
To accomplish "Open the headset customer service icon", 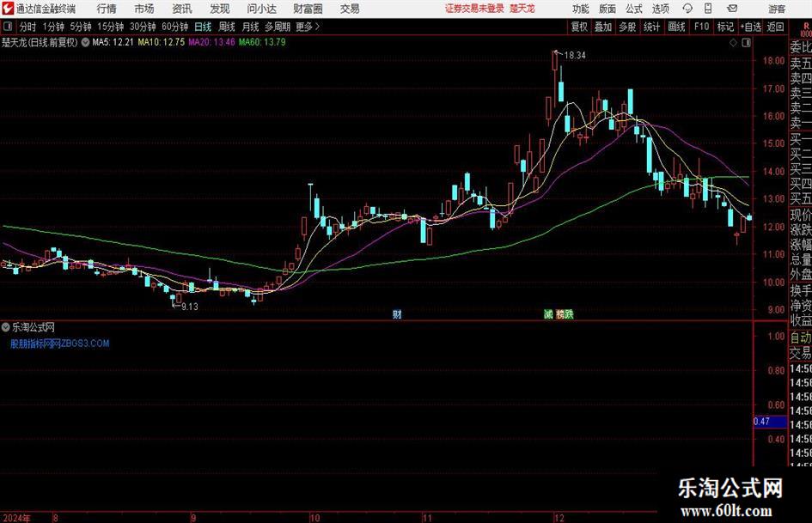I will tap(687, 9).
